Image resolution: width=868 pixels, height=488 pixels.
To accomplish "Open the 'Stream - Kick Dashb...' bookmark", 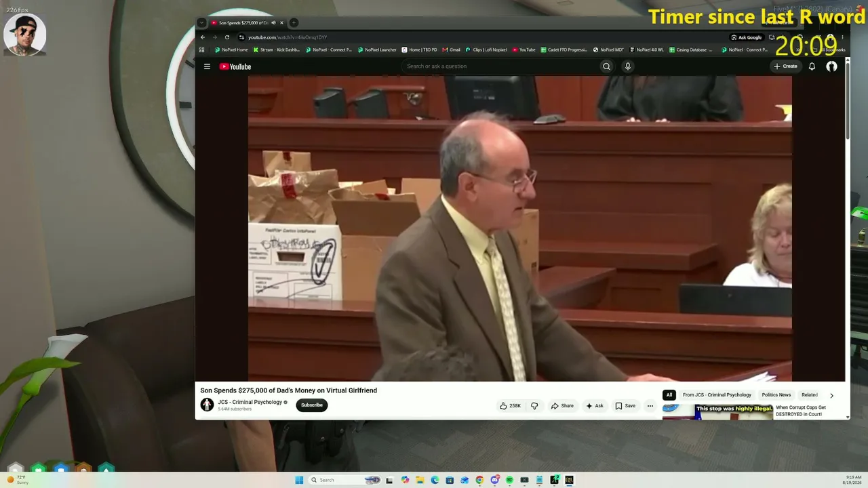I will 276,49.
